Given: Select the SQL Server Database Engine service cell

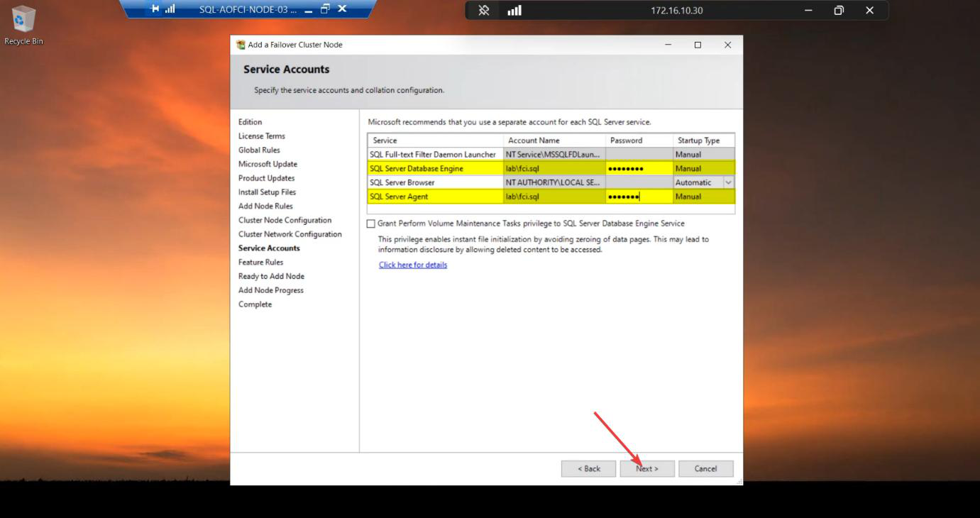Looking at the screenshot, I should pyautogui.click(x=435, y=168).
